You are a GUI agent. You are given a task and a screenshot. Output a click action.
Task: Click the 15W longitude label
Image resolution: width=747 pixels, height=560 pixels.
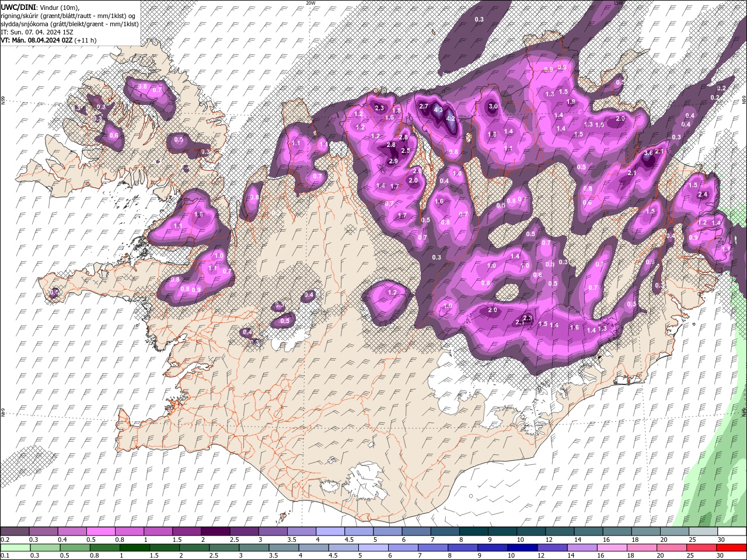[x=618, y=2]
